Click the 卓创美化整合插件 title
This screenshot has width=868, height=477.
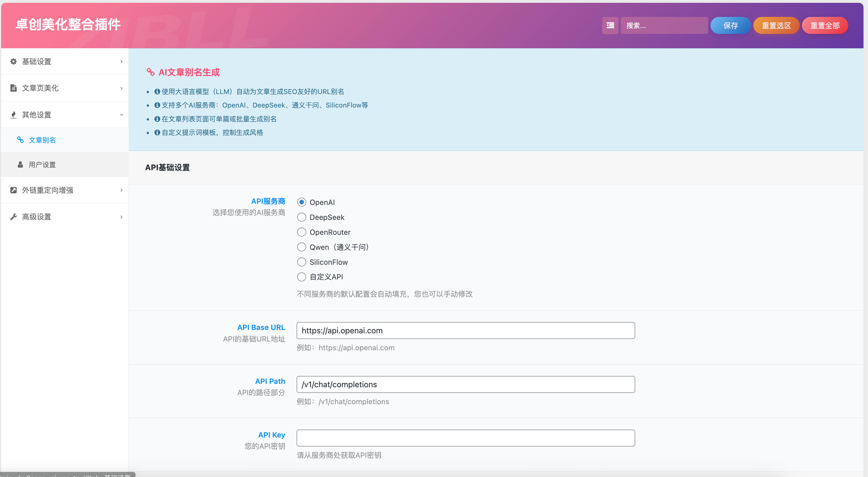pyautogui.click(x=68, y=25)
